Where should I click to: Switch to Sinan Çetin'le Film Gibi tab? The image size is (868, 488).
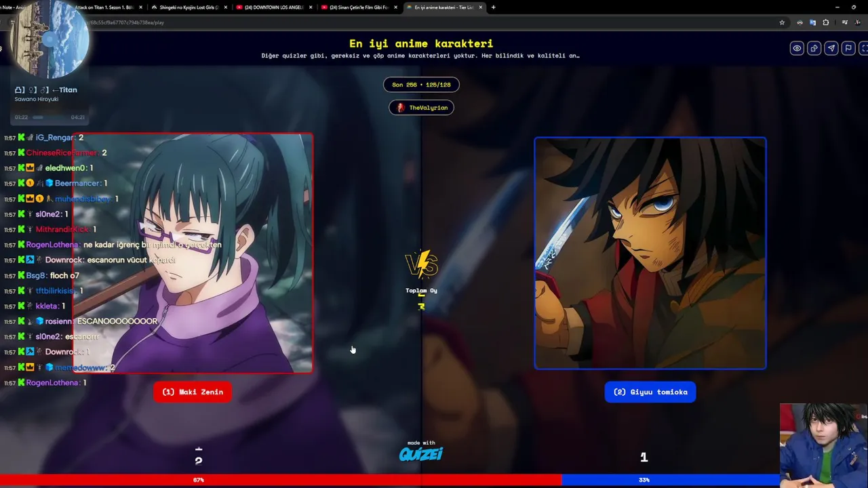358,7
